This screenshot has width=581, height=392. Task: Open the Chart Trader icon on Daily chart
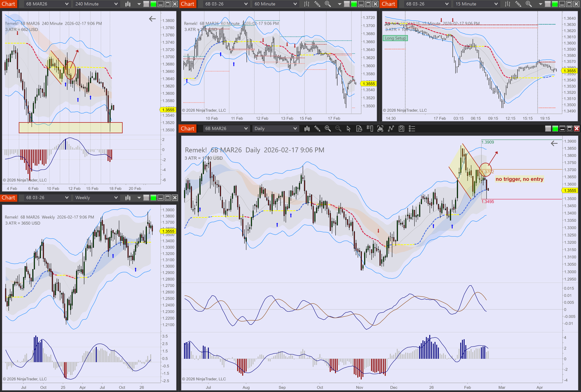click(370, 129)
